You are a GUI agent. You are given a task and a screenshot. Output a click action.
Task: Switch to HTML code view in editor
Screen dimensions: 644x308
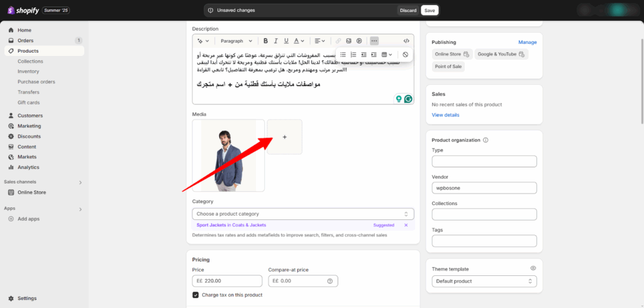point(406,41)
